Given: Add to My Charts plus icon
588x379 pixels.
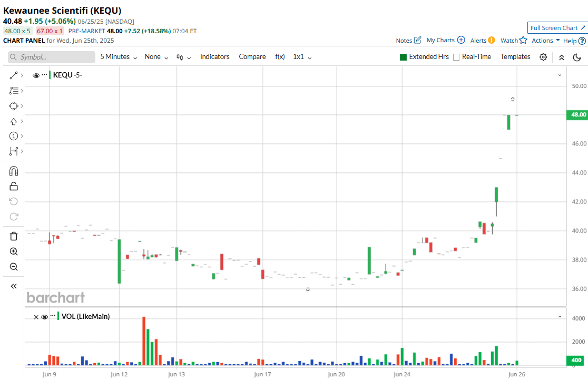Looking at the screenshot, I should 461,40.
